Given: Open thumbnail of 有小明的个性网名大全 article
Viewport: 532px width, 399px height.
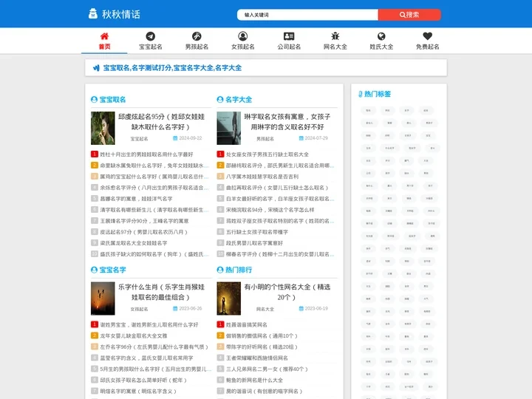Looking at the screenshot, I should [228, 299].
